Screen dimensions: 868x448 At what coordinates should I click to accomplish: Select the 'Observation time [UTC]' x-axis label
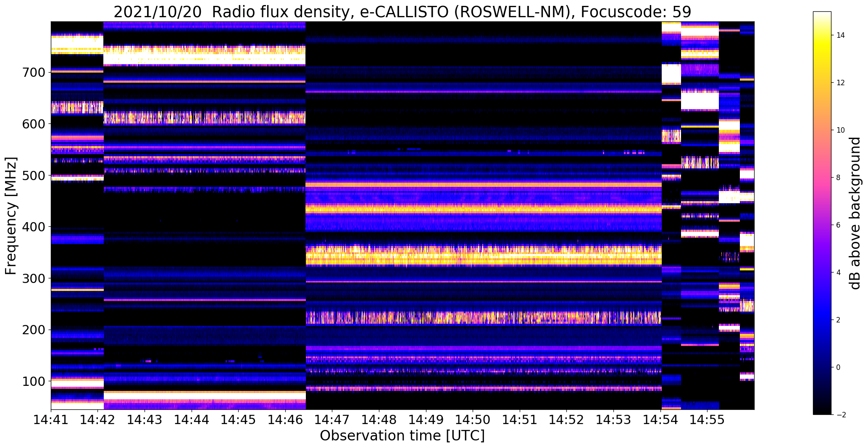(x=402, y=435)
